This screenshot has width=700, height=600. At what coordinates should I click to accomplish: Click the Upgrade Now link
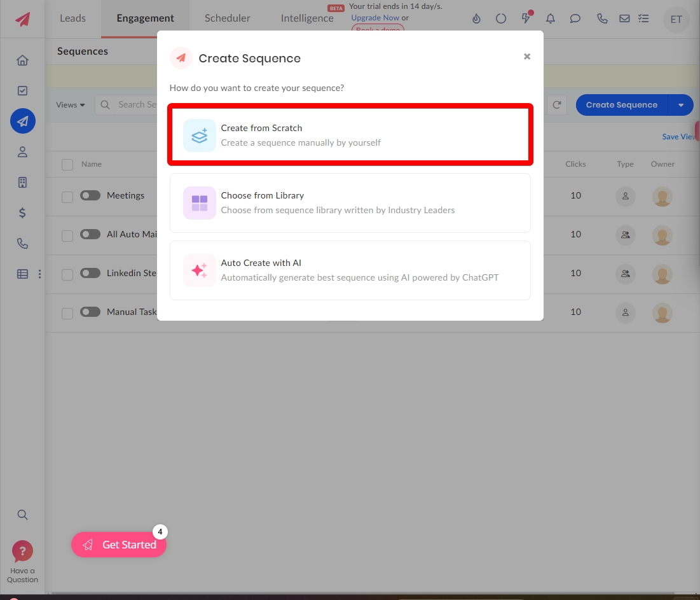pos(375,18)
